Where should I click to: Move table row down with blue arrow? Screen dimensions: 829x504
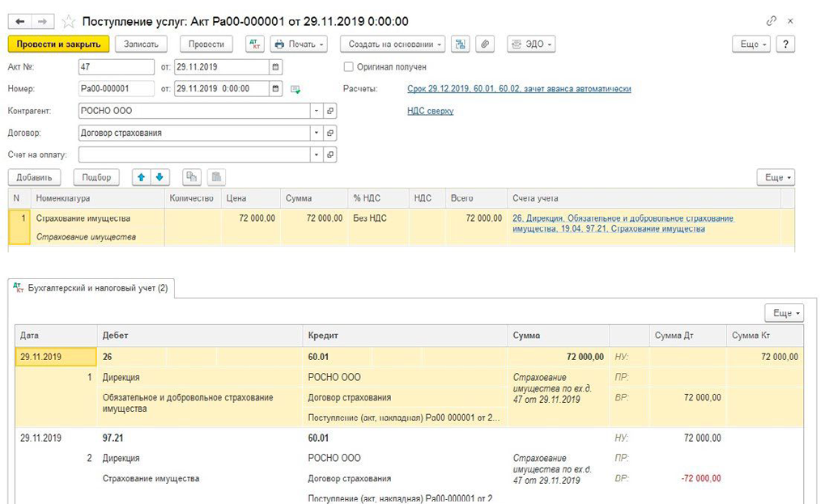[x=159, y=177]
